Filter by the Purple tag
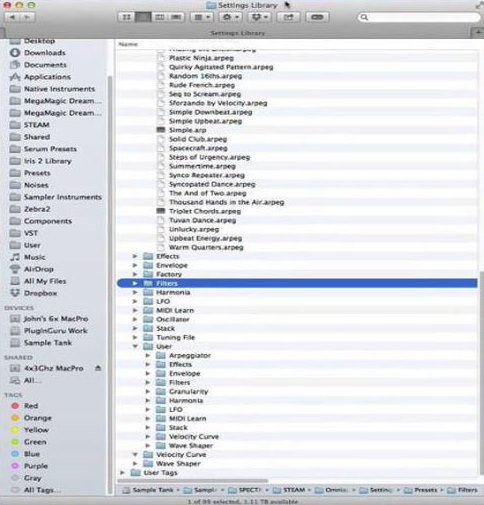The width and height of the screenshot is (484, 505). (x=36, y=465)
